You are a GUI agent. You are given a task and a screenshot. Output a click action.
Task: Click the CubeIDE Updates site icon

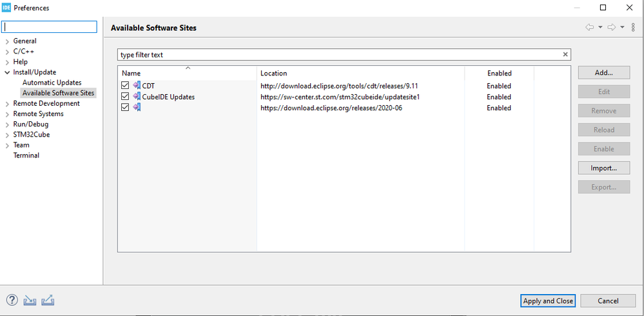[137, 97]
